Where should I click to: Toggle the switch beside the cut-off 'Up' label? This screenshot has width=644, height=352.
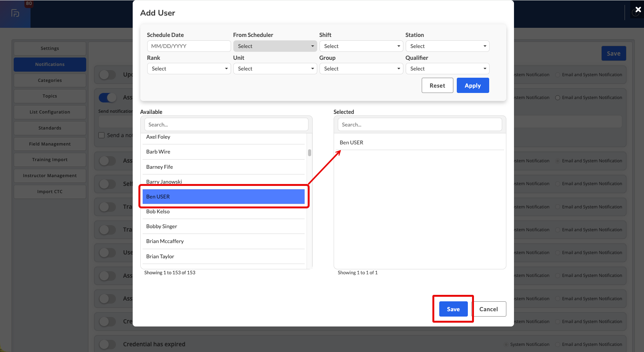pyautogui.click(x=108, y=75)
